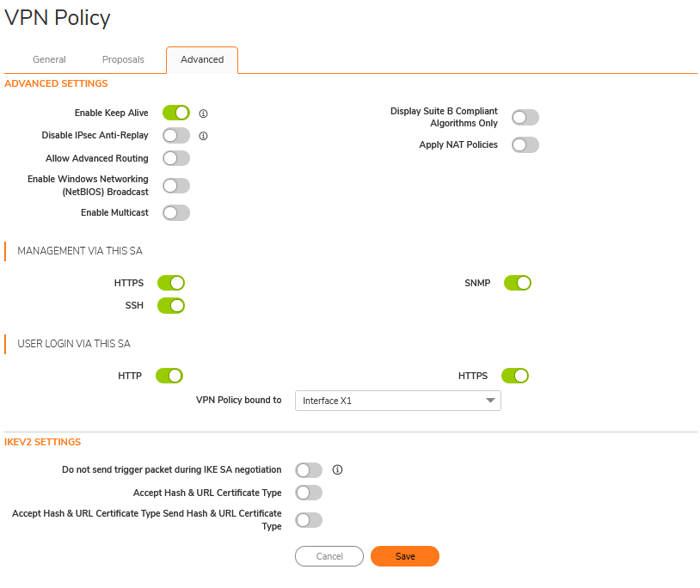Screen dimensions: 700x588
Task: Toggle Send Hash & URL Certificate Type
Action: click(x=308, y=520)
